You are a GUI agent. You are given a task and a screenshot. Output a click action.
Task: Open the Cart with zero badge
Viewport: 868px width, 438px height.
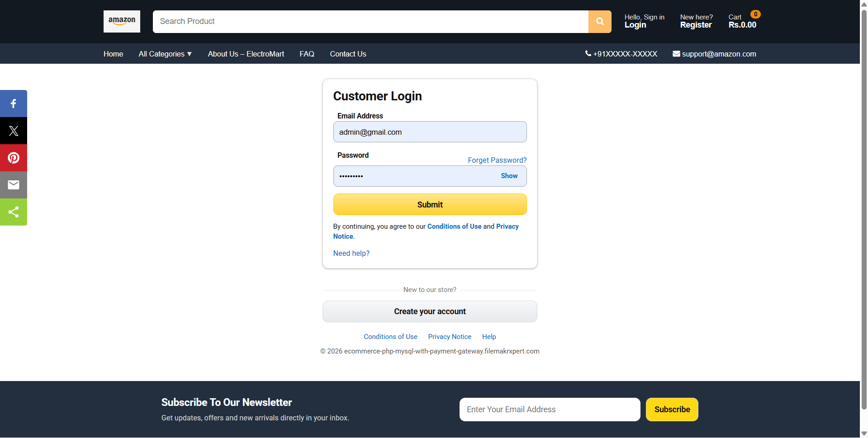pyautogui.click(x=744, y=21)
